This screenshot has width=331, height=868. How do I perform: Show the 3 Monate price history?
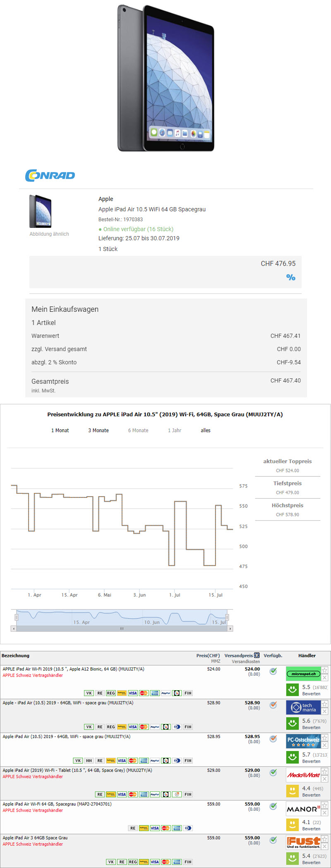click(98, 430)
